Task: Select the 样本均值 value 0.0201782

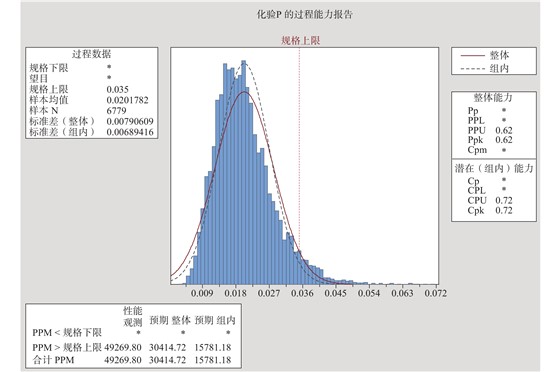Action: pyautogui.click(x=127, y=100)
